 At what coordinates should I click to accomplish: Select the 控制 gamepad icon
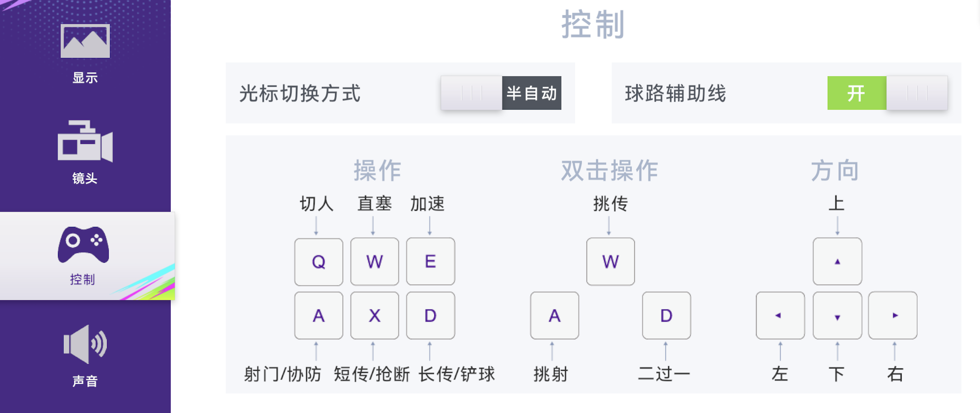coord(84,245)
